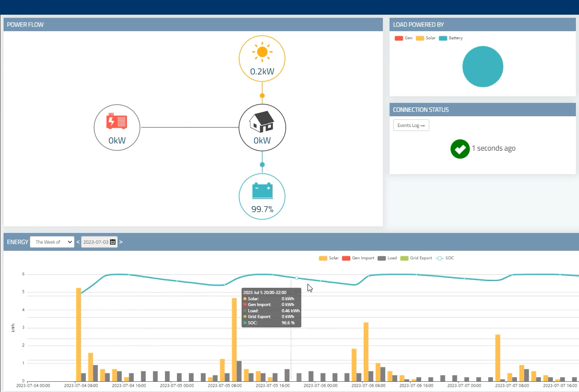Toggle the Grid Export legend entry

pyautogui.click(x=416, y=258)
